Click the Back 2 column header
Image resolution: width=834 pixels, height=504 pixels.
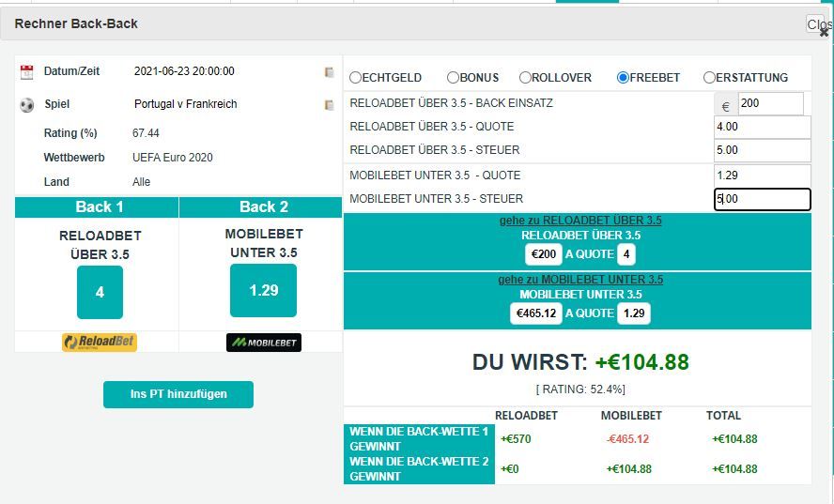pyautogui.click(x=261, y=206)
